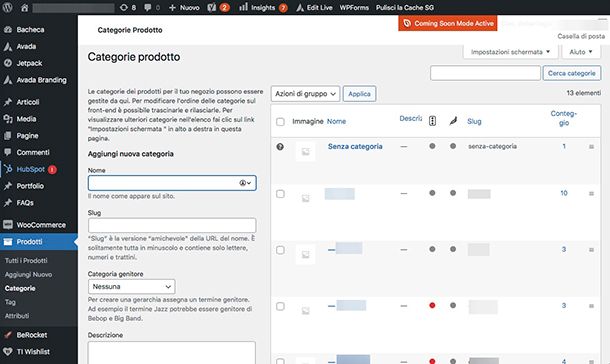Image resolution: width=610 pixels, height=364 pixels.
Task: Sort table by Conteggio column
Action: click(564, 118)
